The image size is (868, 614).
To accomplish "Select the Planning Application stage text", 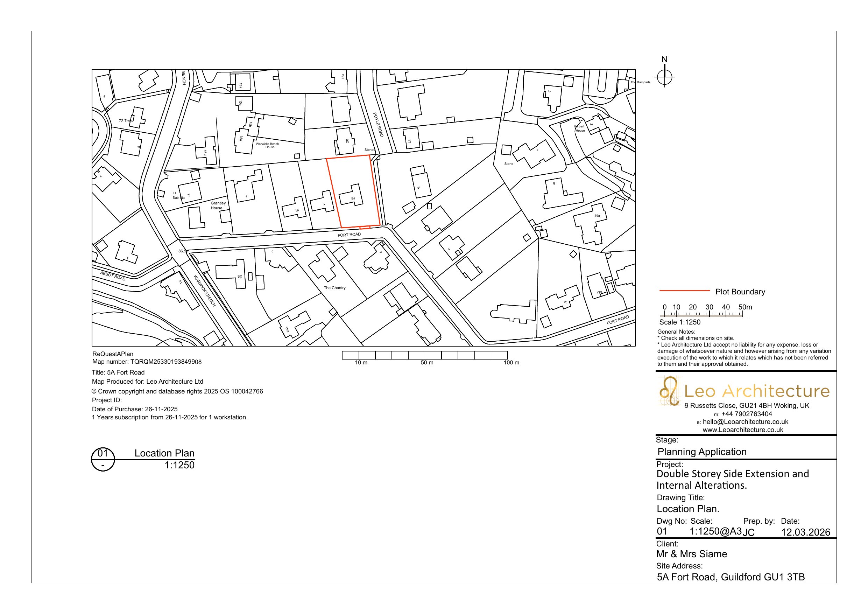I will point(702,452).
